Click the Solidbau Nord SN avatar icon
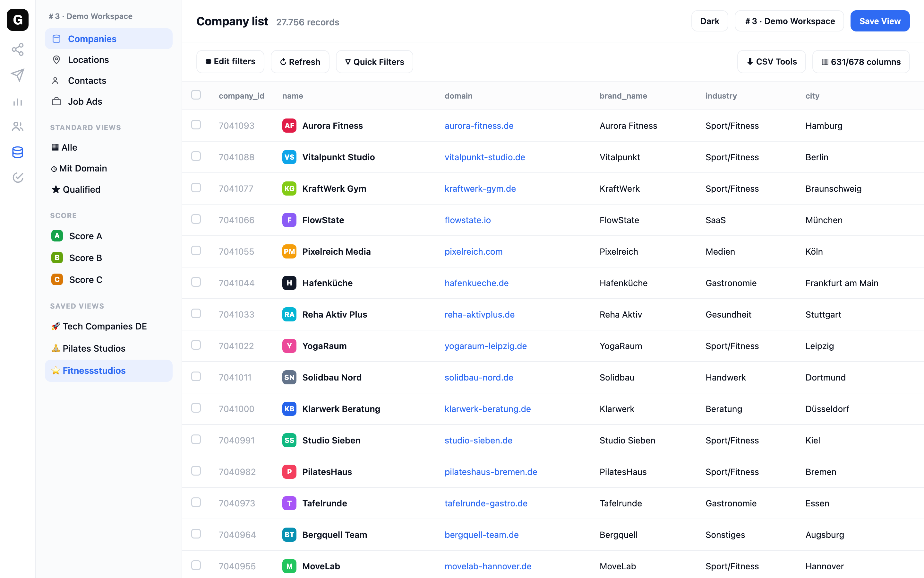924x578 pixels. [289, 377]
